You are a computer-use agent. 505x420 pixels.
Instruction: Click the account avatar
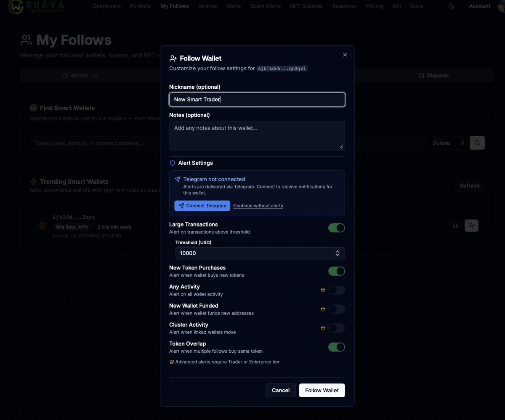click(501, 6)
